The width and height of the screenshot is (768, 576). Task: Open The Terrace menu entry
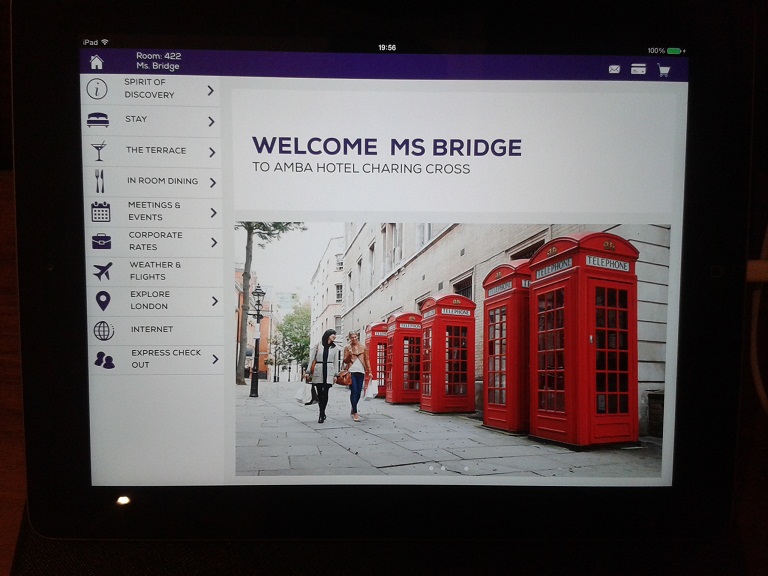pyautogui.click(x=156, y=150)
